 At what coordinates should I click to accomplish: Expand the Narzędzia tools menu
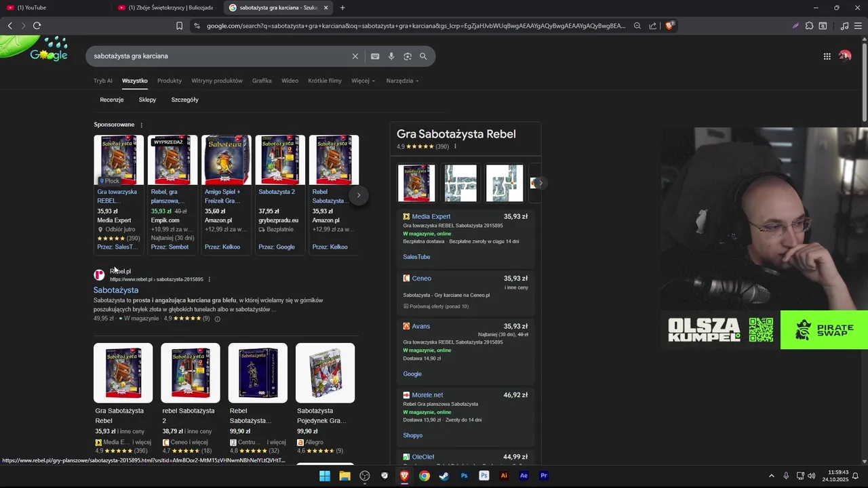402,81
